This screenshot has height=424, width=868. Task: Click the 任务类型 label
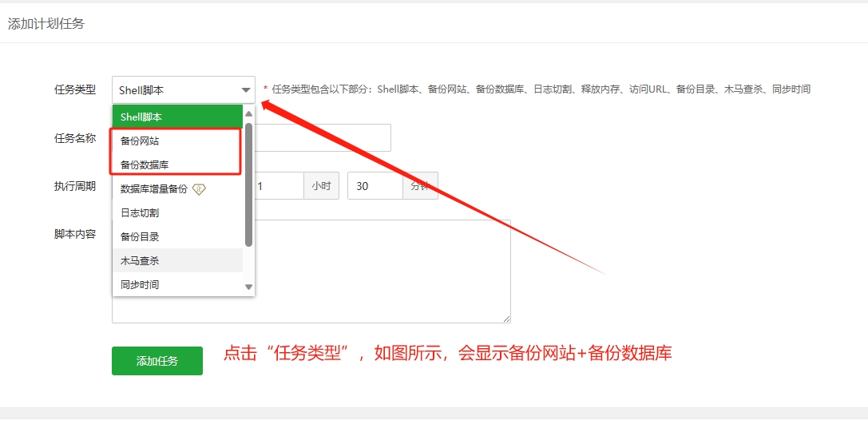tap(75, 89)
